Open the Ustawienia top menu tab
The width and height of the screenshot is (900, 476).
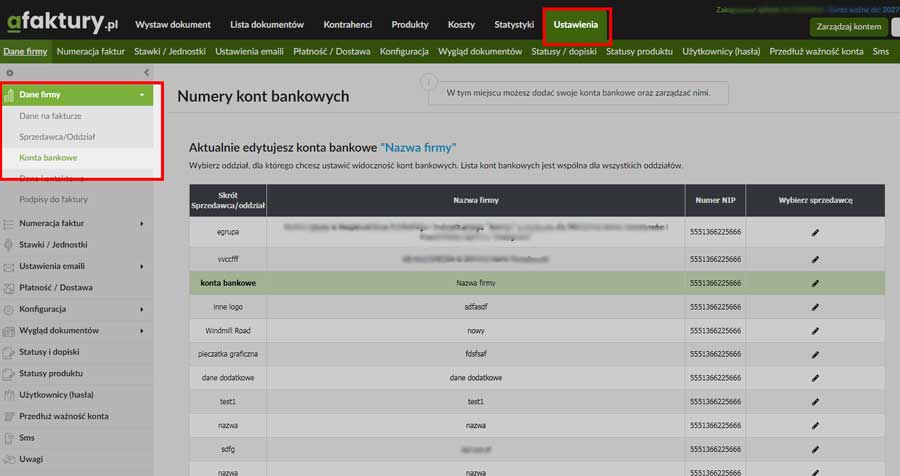tap(576, 24)
